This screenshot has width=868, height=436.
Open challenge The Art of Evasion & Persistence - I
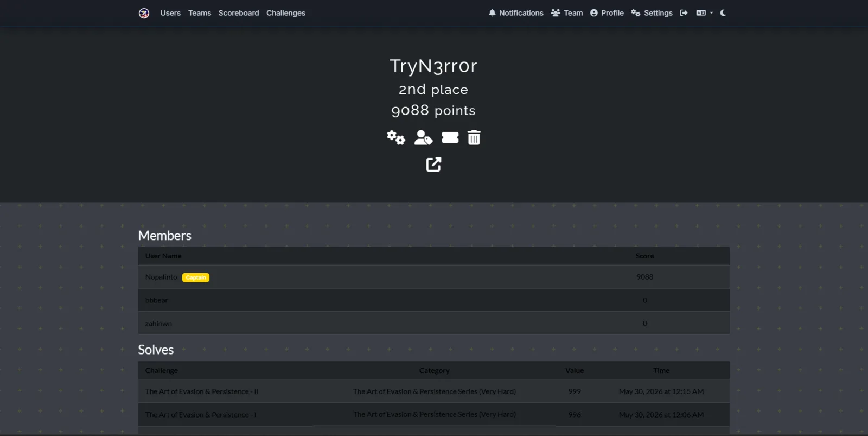201,415
